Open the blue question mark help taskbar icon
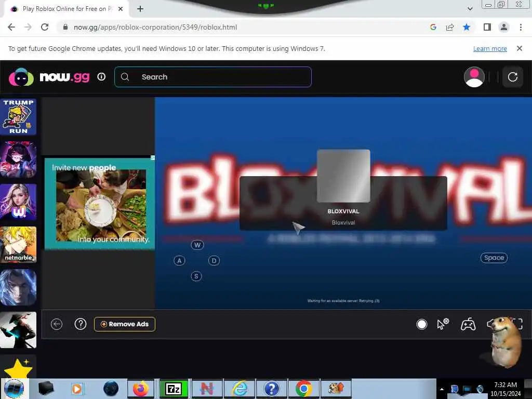The width and height of the screenshot is (532, 399). [x=271, y=389]
